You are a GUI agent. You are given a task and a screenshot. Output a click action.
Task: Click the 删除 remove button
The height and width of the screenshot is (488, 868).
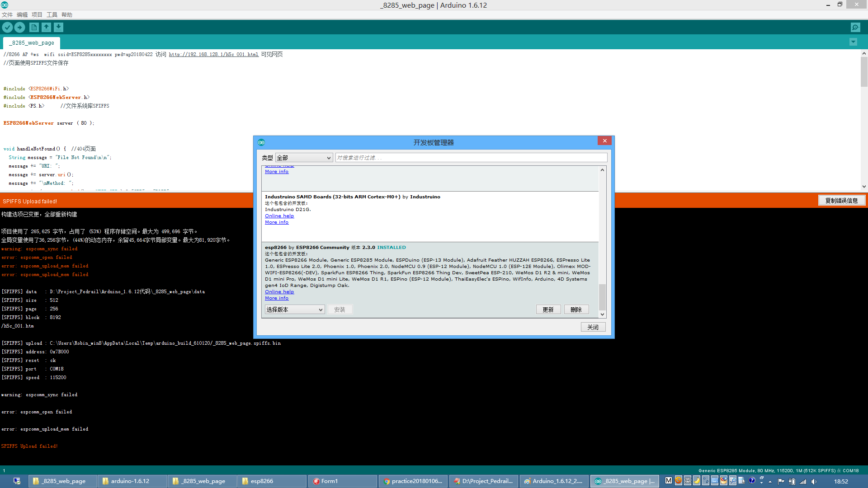pos(576,310)
